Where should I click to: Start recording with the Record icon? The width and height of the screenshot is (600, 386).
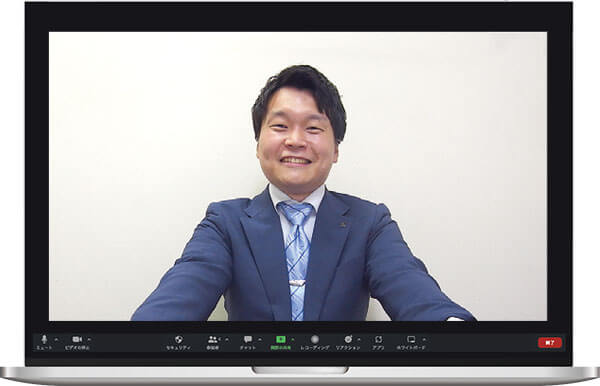point(315,339)
